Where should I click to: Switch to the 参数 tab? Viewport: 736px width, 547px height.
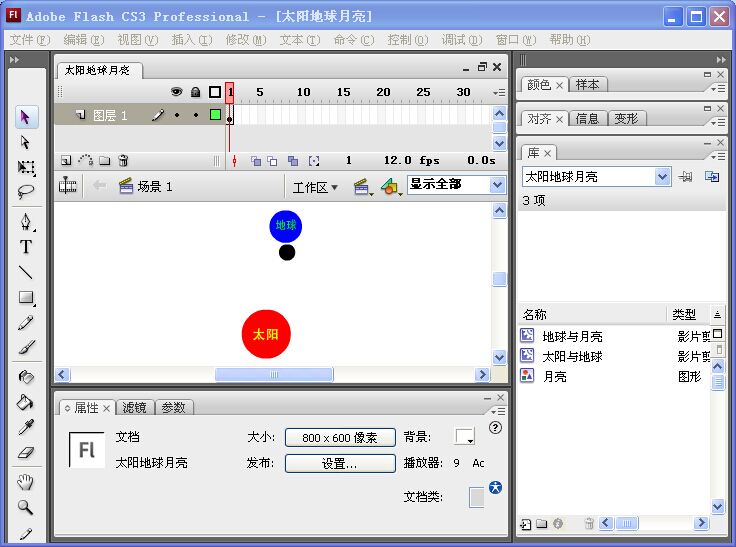point(174,408)
